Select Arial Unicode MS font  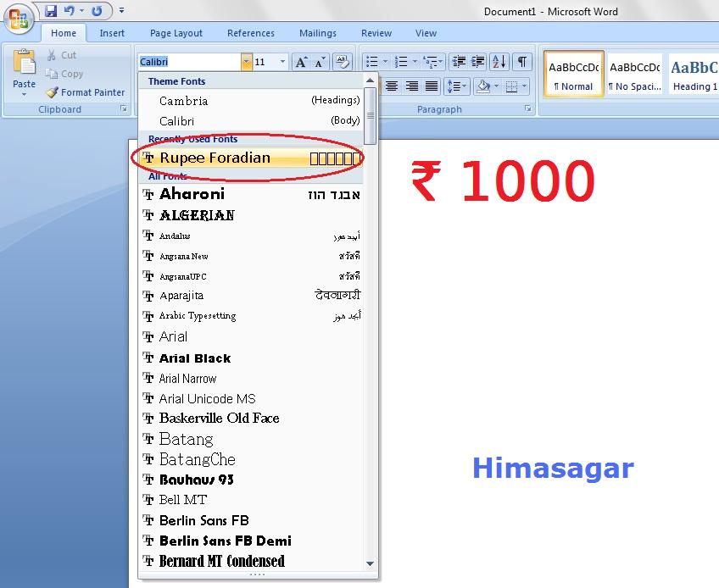tap(251, 398)
